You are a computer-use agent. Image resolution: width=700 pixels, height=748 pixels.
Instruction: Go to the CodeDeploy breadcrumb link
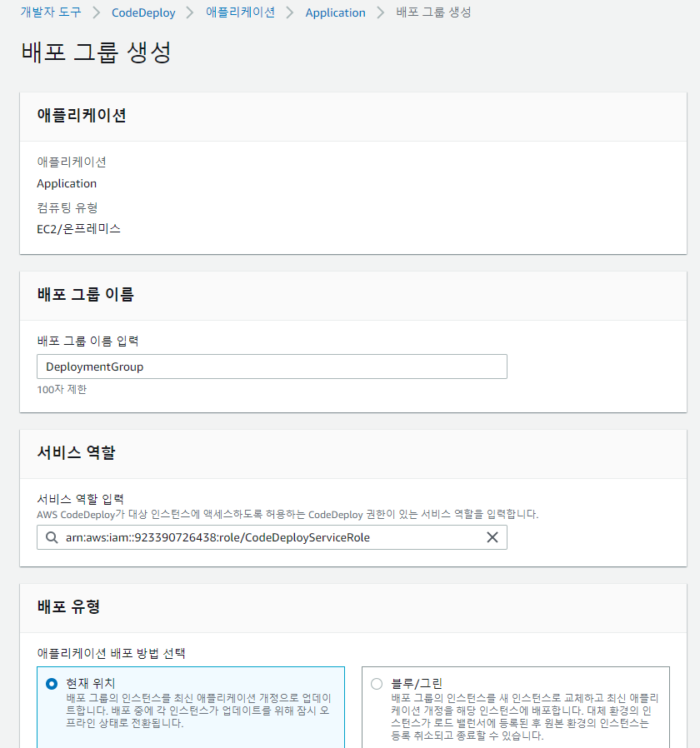pyautogui.click(x=143, y=12)
